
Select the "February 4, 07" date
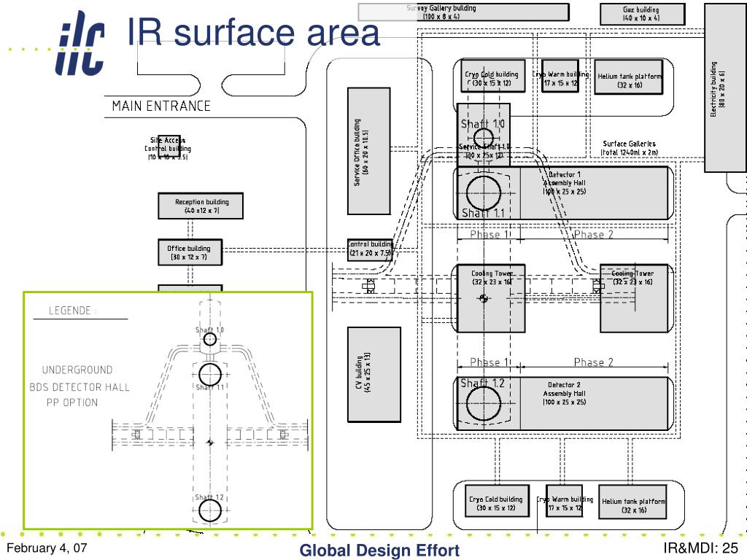pos(47,548)
